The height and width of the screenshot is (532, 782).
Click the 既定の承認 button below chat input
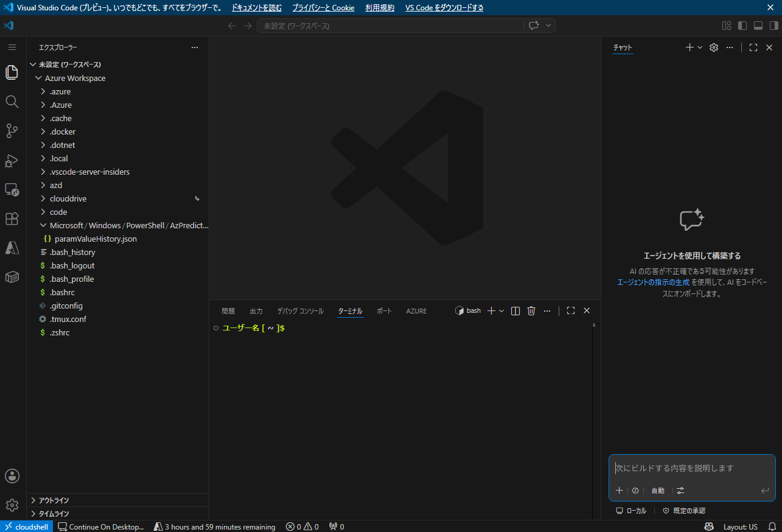tap(684, 511)
